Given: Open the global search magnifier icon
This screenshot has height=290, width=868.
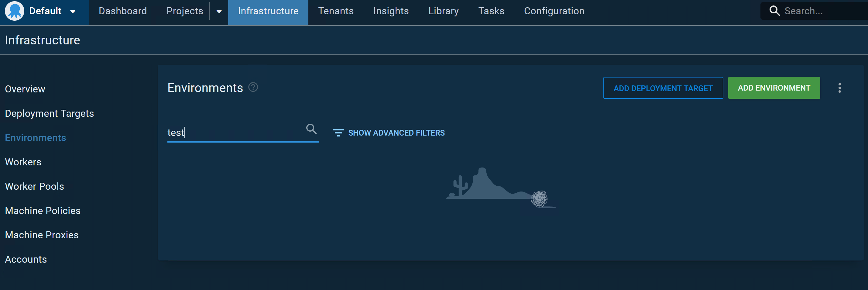Looking at the screenshot, I should coord(774,10).
